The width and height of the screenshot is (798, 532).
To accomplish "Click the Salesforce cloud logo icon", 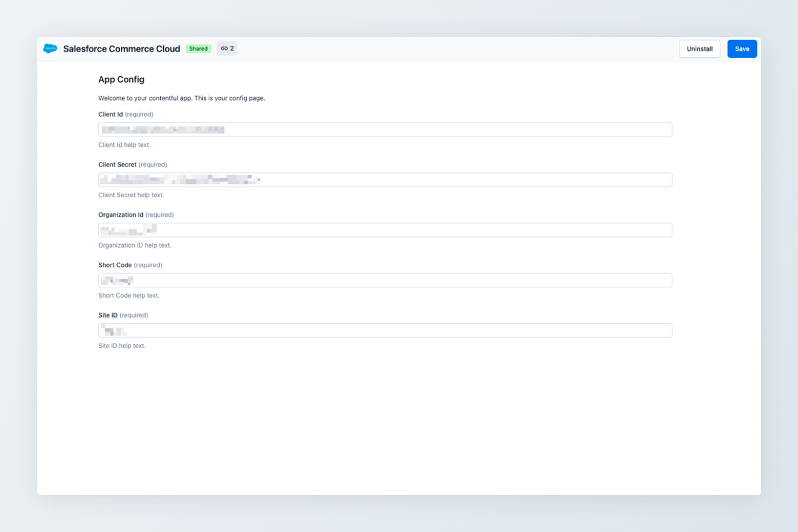I will point(50,49).
